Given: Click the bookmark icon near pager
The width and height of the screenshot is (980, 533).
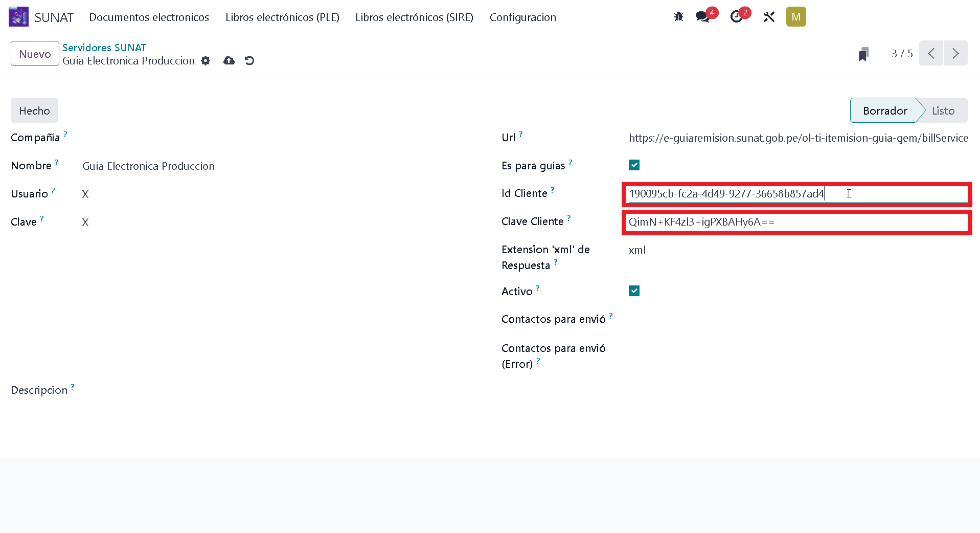Looking at the screenshot, I should pyautogui.click(x=863, y=54).
